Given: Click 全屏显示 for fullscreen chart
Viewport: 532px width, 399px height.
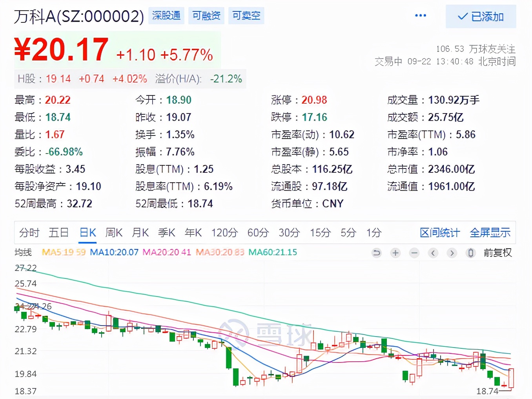Looking at the screenshot, I should coord(490,232).
